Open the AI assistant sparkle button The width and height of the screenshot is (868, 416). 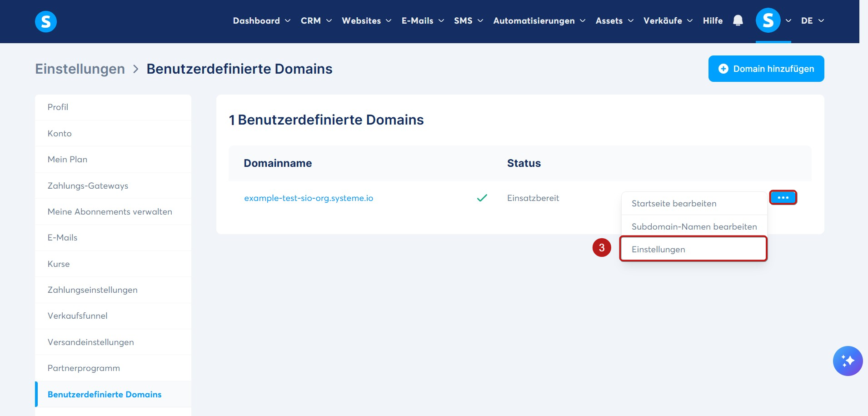point(848,361)
